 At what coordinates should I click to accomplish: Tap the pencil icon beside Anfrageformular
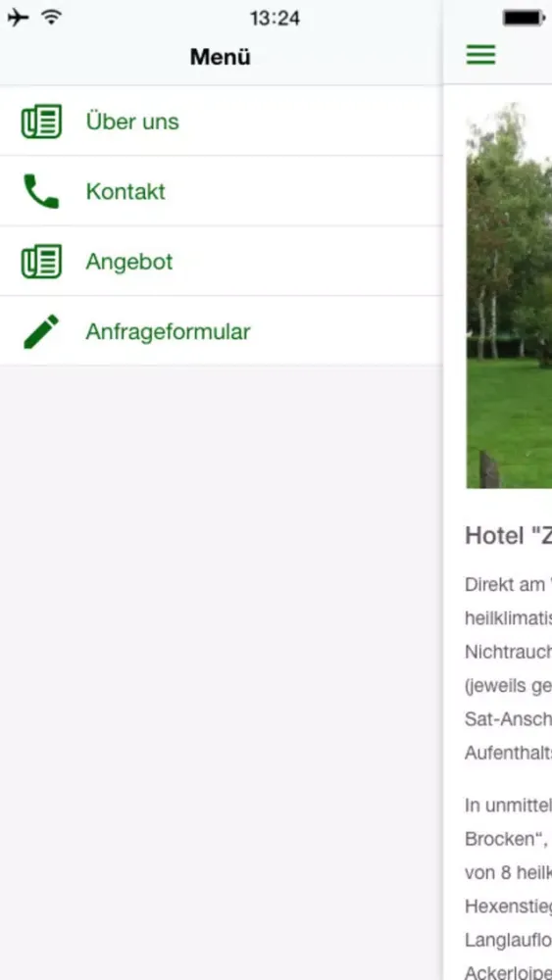[x=41, y=331]
